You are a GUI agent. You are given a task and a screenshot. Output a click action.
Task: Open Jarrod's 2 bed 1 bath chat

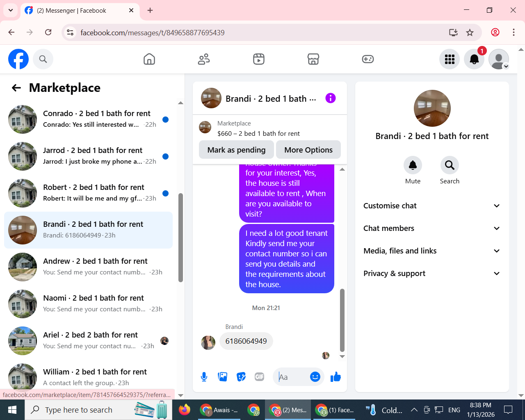click(88, 156)
